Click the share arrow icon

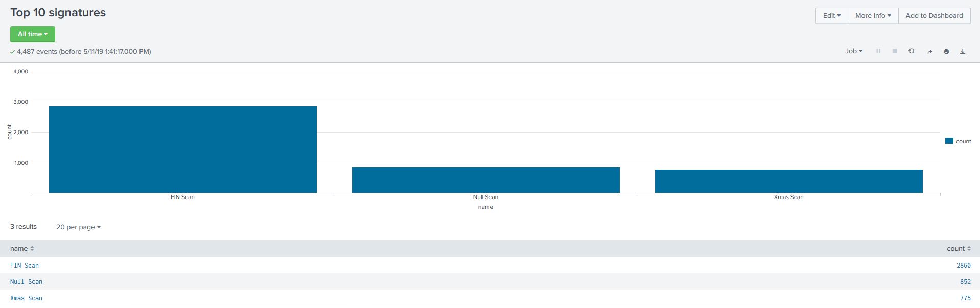(929, 51)
